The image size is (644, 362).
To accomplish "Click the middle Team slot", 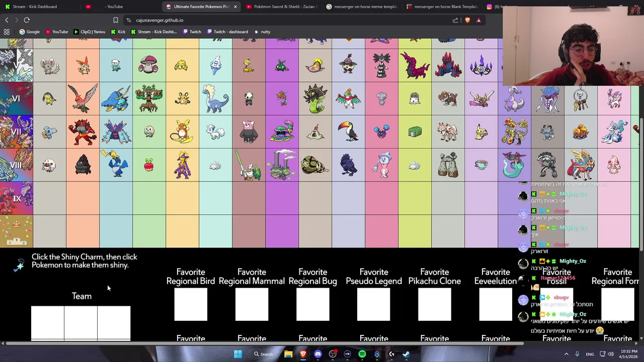I will tap(80, 323).
